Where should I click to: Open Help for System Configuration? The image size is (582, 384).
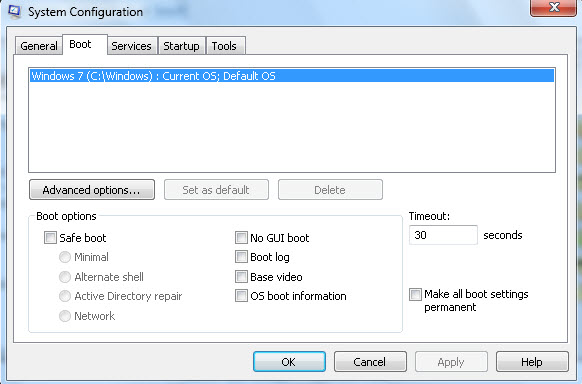532,362
